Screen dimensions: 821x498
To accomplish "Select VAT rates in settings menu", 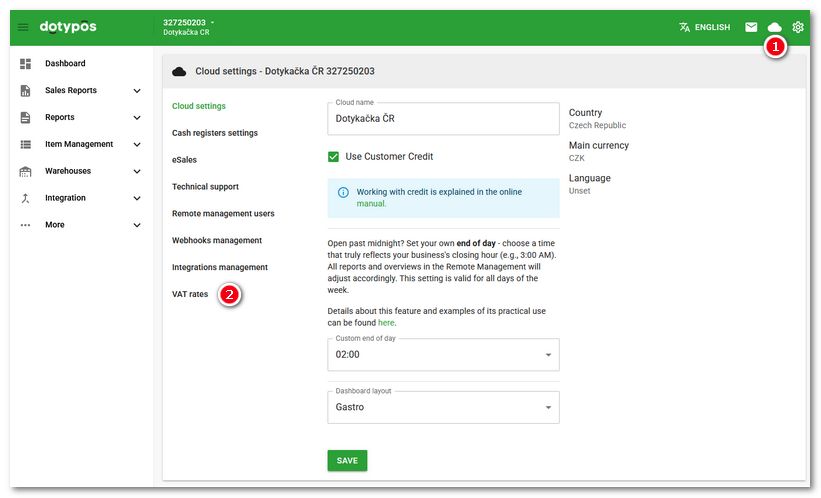I will pyautogui.click(x=190, y=294).
